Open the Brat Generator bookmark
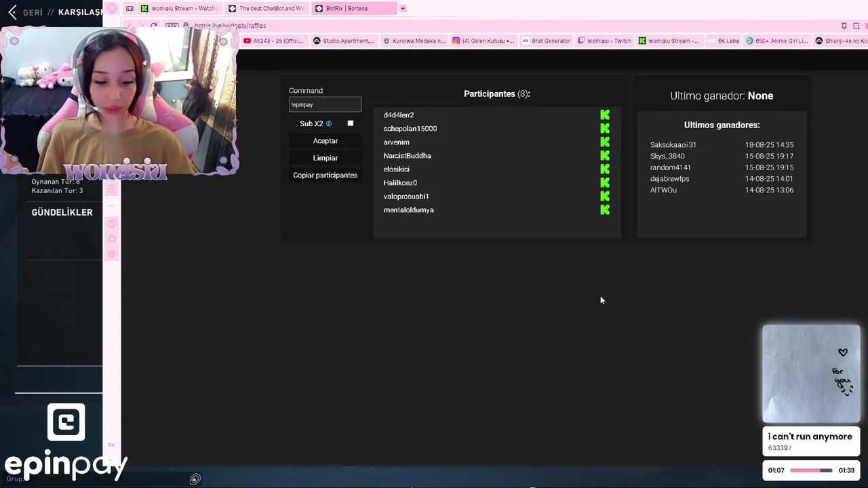 point(546,41)
